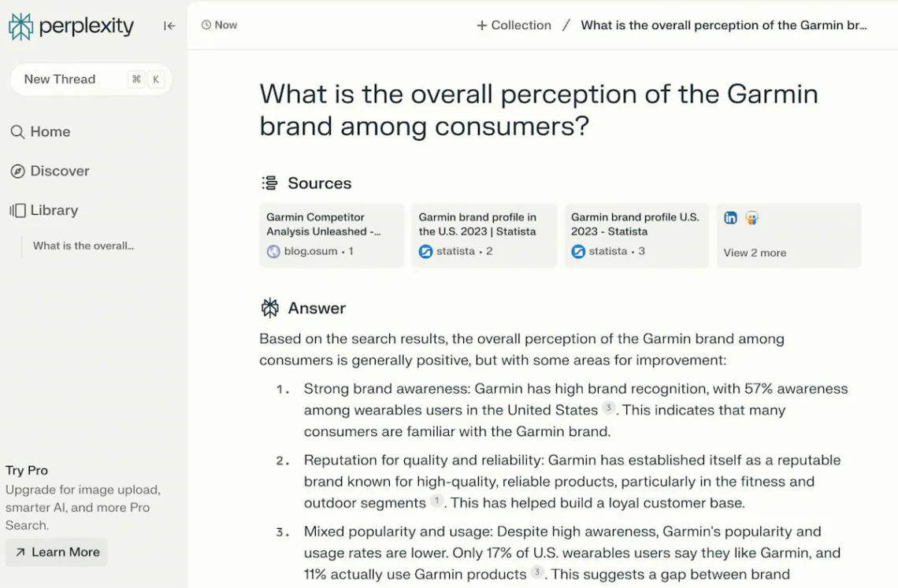Collapse the sidebar with the arrow icon
This screenshot has width=898, height=588.
click(169, 26)
